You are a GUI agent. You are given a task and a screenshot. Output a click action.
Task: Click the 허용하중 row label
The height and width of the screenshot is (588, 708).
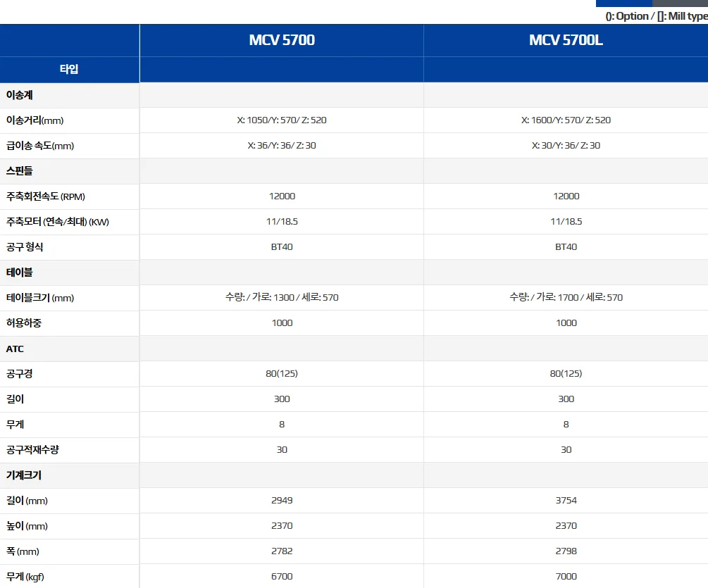(x=23, y=323)
